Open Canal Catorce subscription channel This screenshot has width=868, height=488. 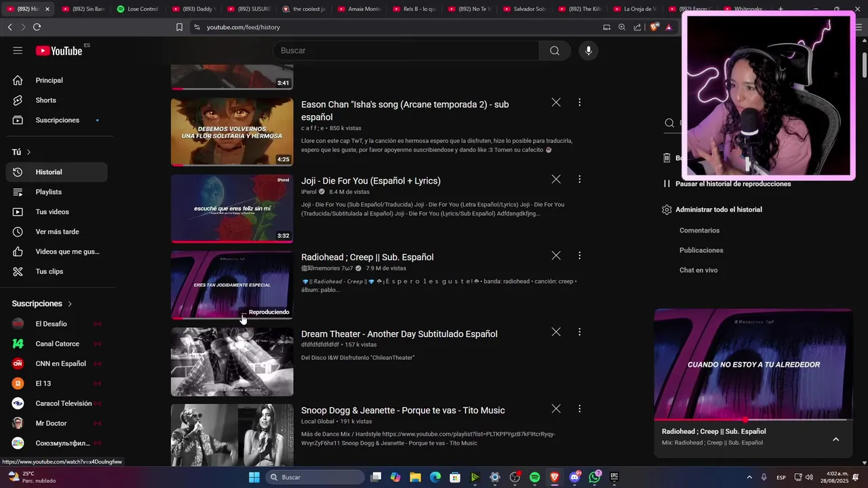coord(57,344)
